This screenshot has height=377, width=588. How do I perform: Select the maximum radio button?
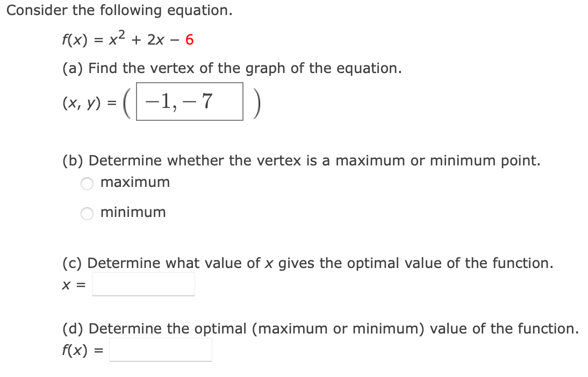pyautogui.click(x=87, y=184)
